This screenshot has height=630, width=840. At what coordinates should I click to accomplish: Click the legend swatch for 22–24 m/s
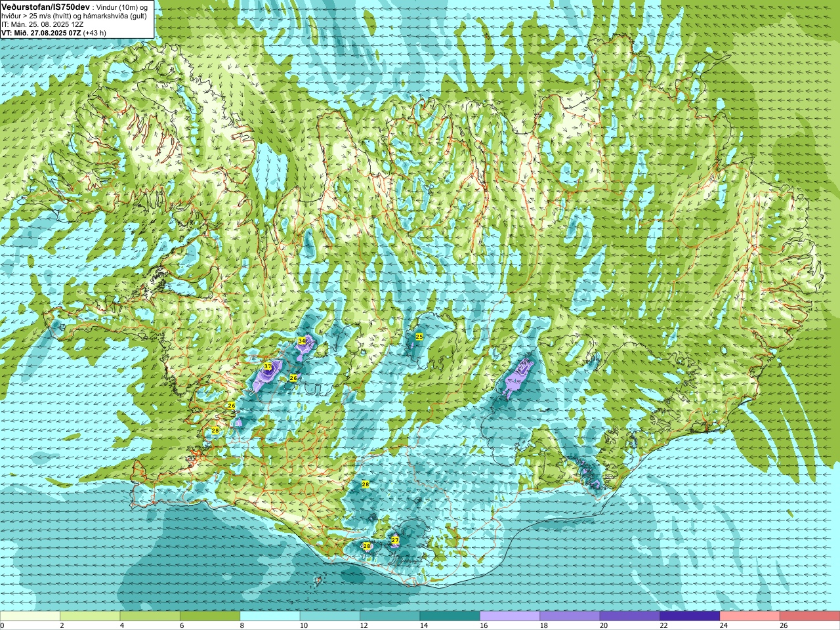(x=690, y=616)
